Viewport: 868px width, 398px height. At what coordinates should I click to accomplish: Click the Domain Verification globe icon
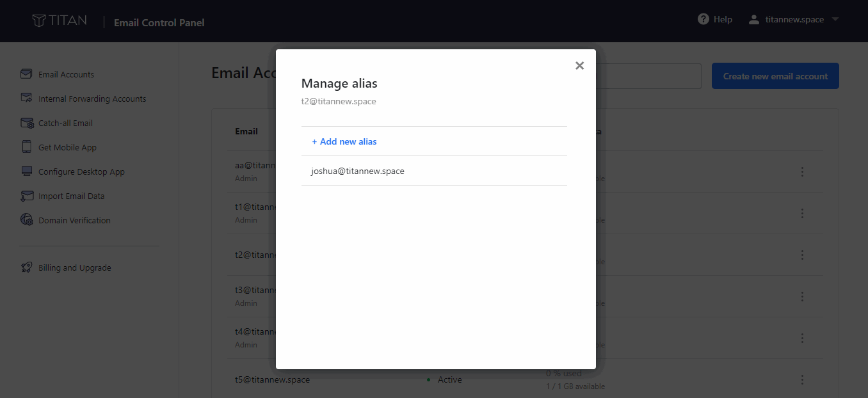point(26,219)
